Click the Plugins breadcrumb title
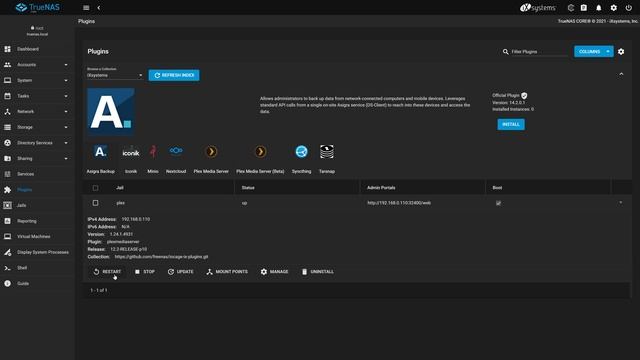 [x=87, y=21]
